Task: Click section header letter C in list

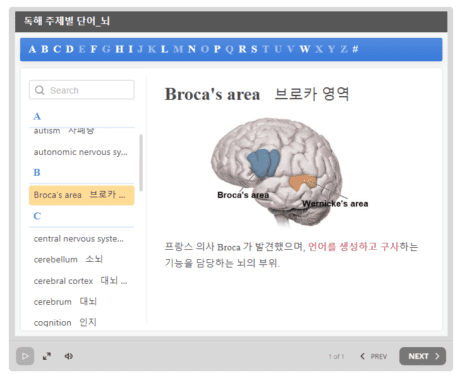Action: [x=37, y=216]
